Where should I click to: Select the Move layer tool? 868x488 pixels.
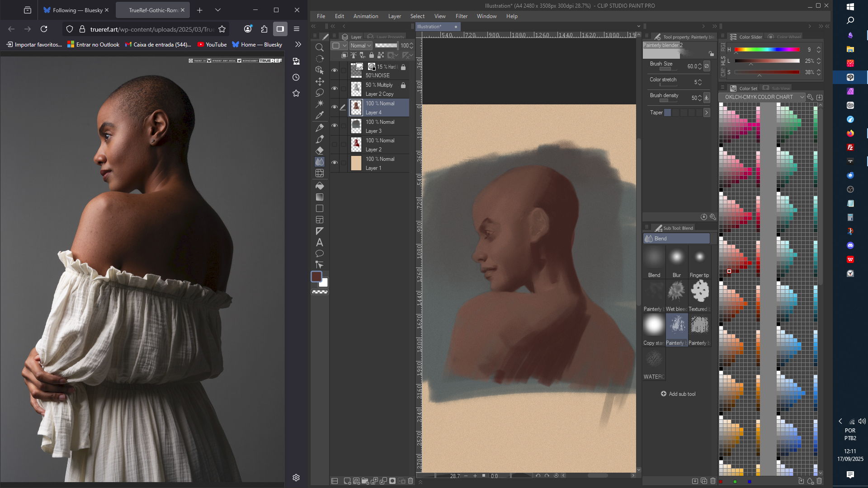[320, 81]
